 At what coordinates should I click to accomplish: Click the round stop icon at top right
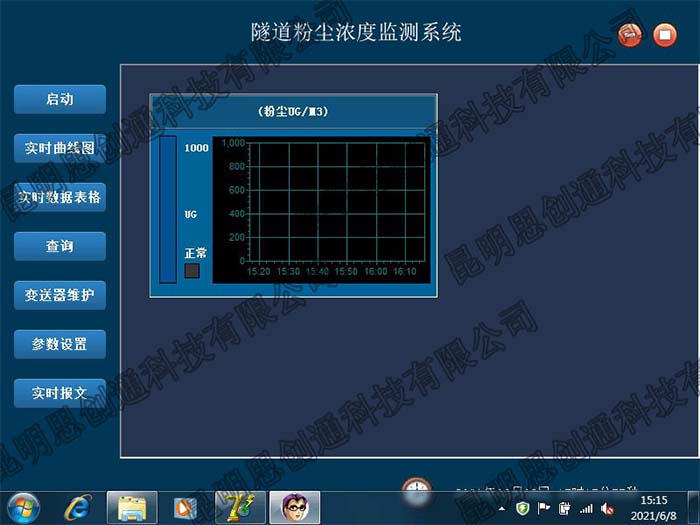point(664,35)
